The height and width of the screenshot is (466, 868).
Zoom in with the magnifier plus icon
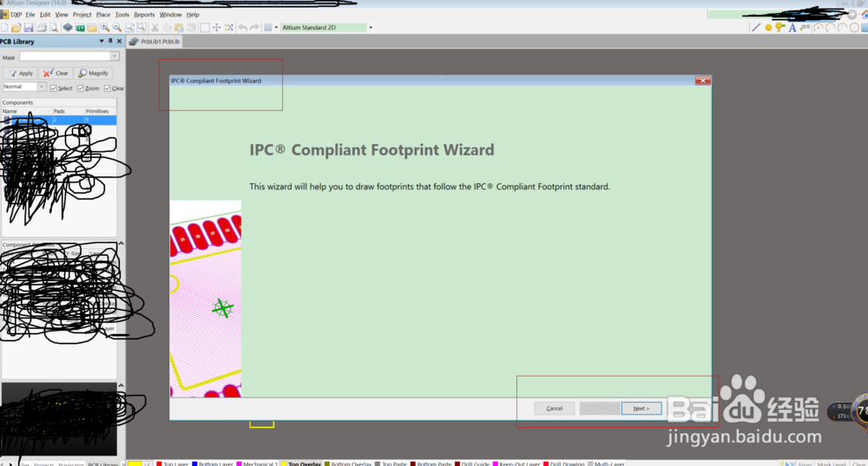[105, 28]
